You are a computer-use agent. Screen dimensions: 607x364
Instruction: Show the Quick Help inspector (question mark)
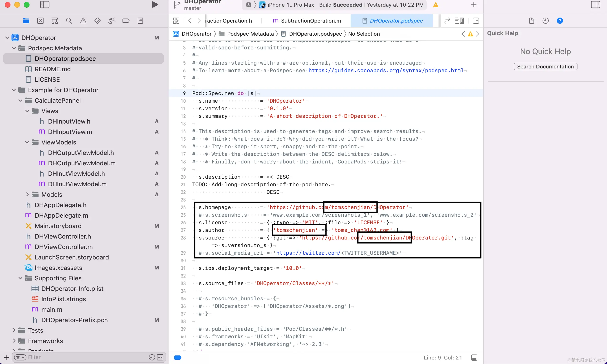560,21
